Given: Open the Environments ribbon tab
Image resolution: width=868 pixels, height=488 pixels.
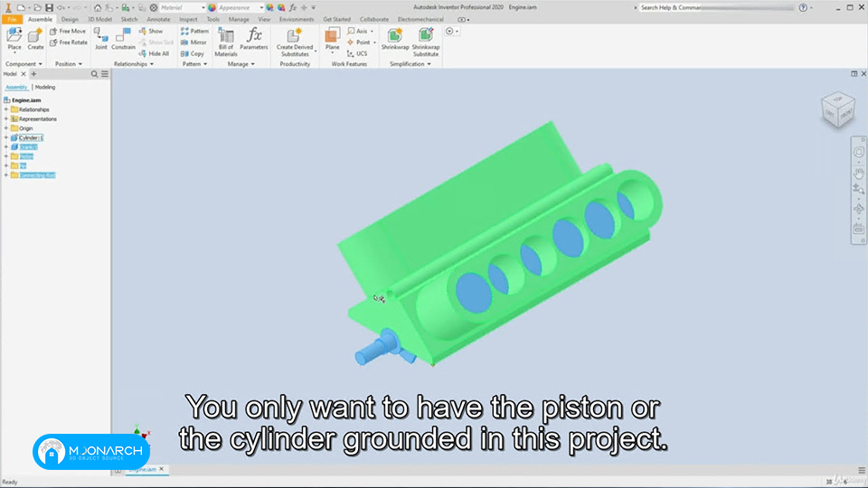Looking at the screenshot, I should coord(297,19).
